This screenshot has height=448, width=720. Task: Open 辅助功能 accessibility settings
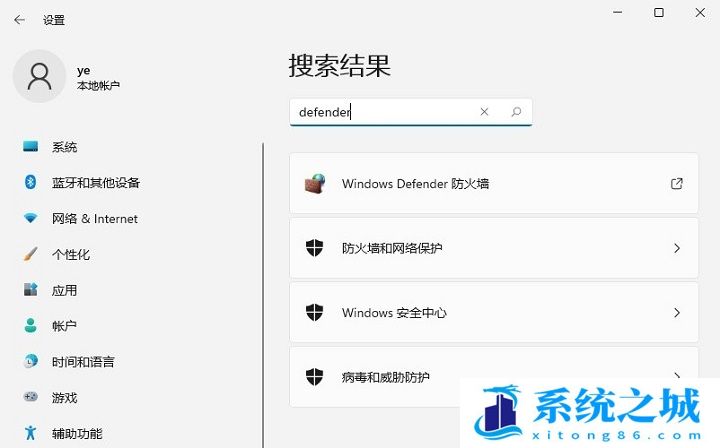(77, 434)
